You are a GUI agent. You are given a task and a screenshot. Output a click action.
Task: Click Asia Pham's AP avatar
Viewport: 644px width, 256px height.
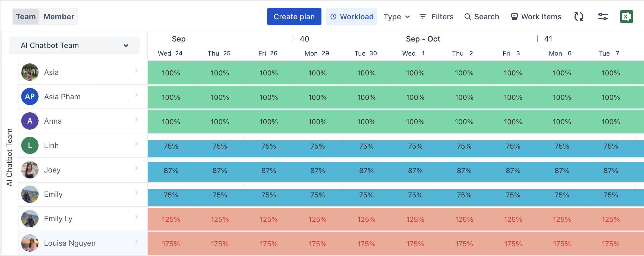pyautogui.click(x=30, y=97)
